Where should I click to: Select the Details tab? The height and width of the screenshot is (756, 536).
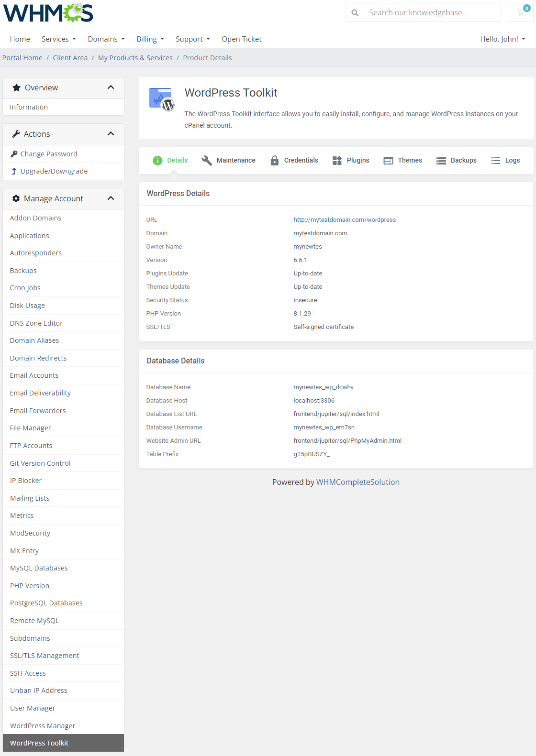point(170,161)
